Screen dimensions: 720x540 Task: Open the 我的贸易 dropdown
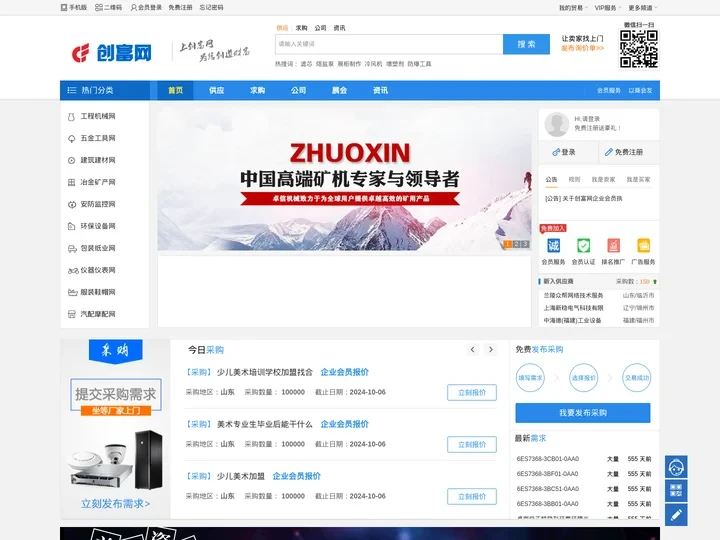coord(573,8)
